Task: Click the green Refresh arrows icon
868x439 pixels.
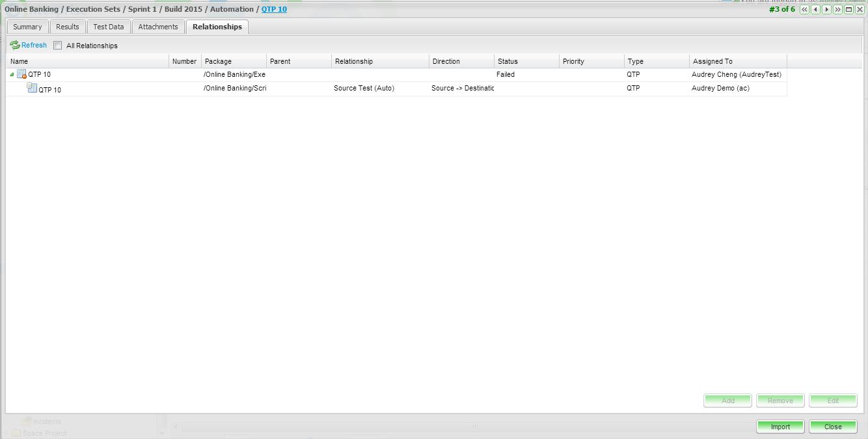Action: [15, 46]
